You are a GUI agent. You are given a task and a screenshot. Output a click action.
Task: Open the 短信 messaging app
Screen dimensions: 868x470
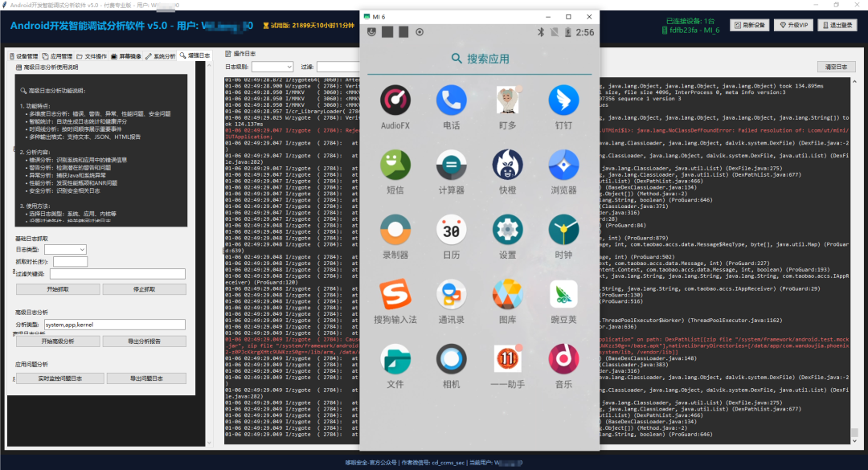pos(395,165)
